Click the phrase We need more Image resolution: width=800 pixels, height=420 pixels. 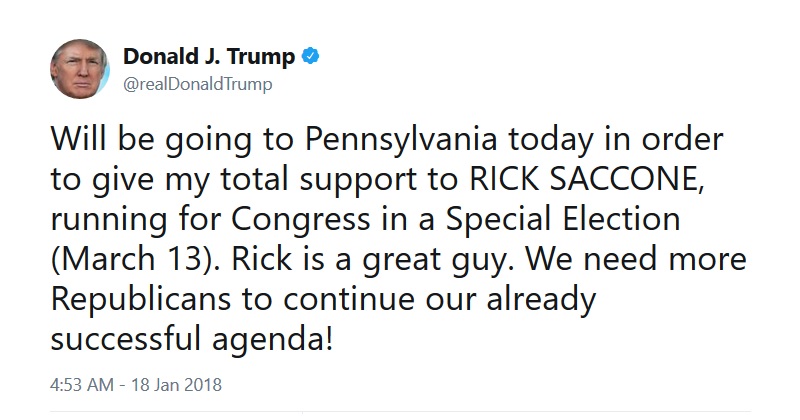(636, 259)
